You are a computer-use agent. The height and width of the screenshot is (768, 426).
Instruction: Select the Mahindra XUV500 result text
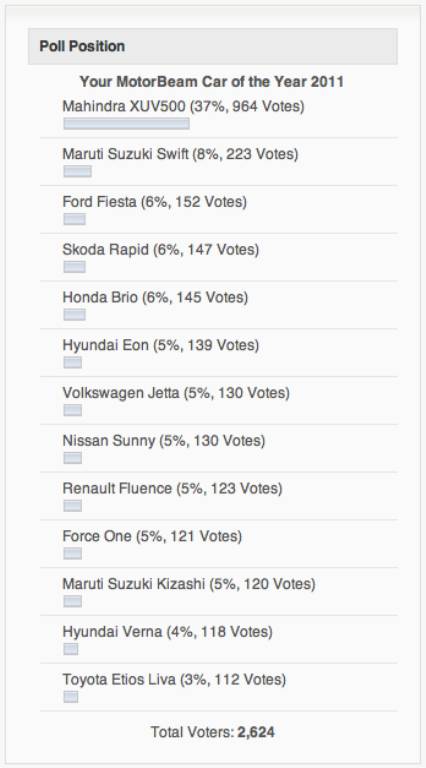pos(184,106)
